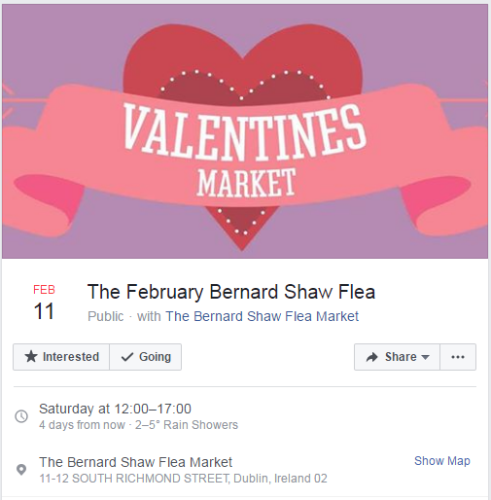Click the venue name The Bernard Shaw Flea Market
Screen dimensions: 491x500
(136, 462)
